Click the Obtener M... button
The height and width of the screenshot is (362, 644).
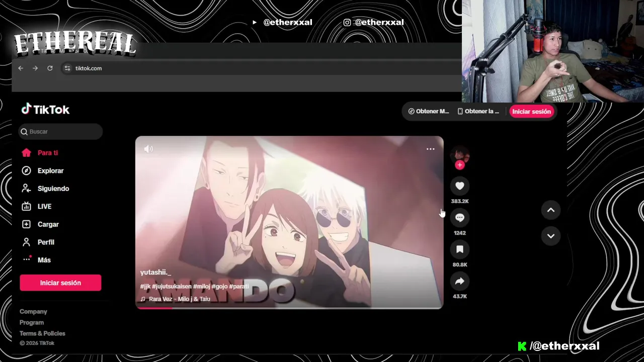coord(429,112)
